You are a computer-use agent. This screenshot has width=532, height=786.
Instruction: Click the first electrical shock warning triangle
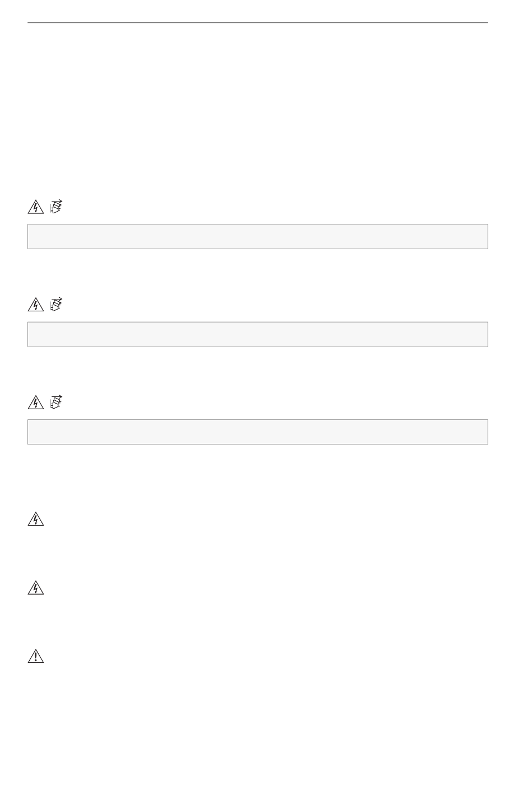coord(35,207)
